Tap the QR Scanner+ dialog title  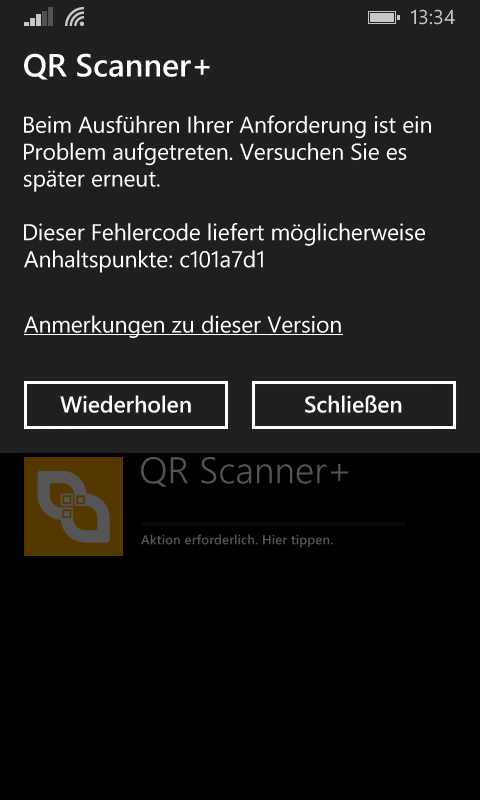click(x=117, y=67)
